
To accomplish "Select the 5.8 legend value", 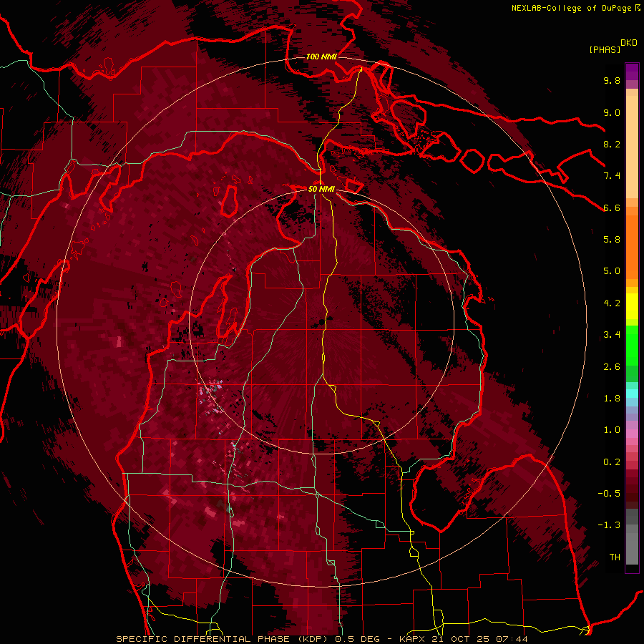I will coord(612,240).
